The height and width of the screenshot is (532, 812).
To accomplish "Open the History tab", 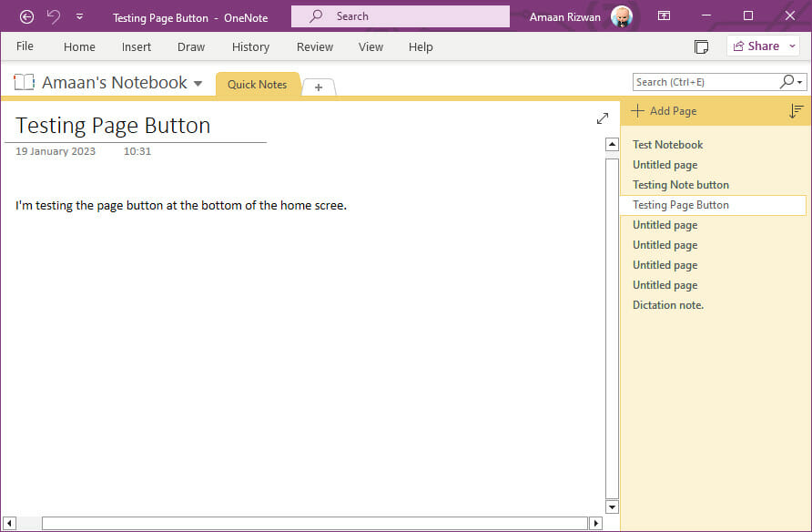I will point(250,46).
